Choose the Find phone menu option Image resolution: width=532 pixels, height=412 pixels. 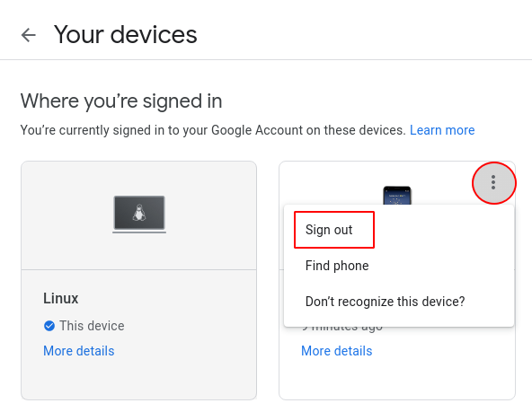(x=337, y=266)
